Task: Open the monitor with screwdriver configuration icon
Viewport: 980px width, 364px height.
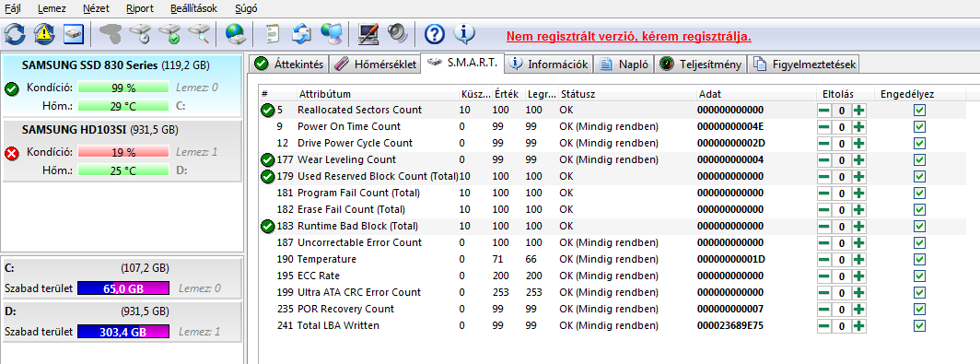Action: (x=368, y=33)
